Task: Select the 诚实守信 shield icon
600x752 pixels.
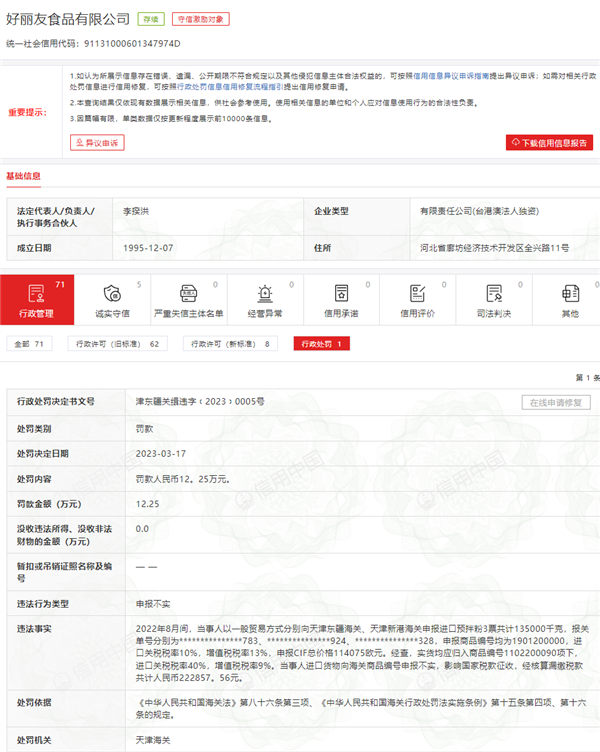Action: pyautogui.click(x=112, y=294)
